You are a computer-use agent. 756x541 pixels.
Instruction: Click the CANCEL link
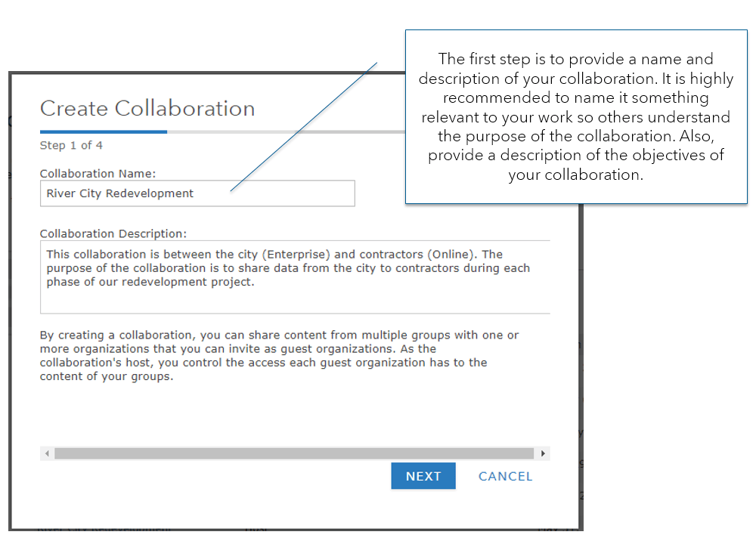(505, 475)
